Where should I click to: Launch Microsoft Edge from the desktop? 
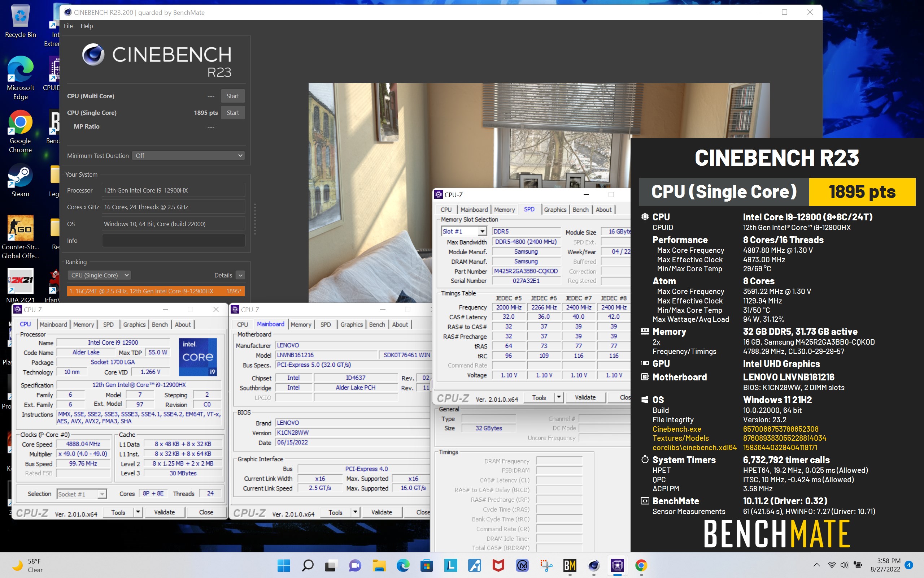click(20, 78)
